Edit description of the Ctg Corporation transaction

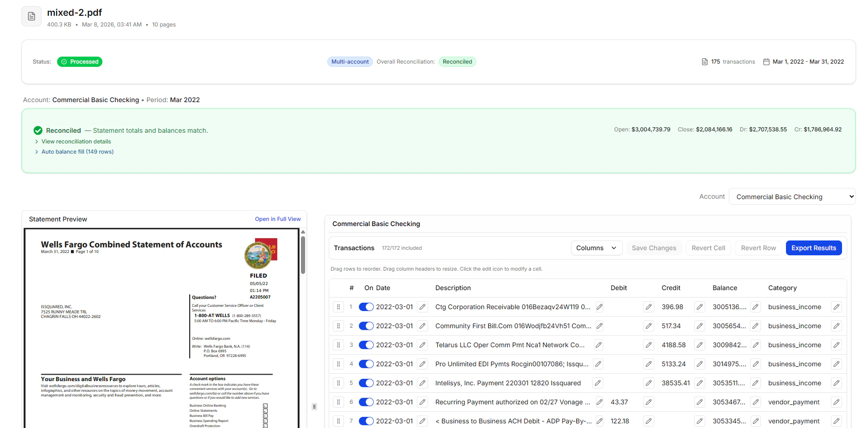tap(599, 307)
